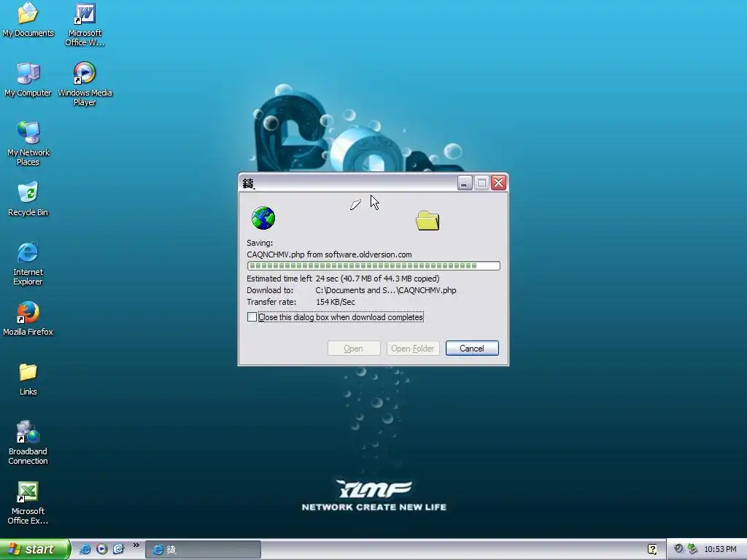This screenshot has width=747, height=560.
Task: Click the CAQNCHMV.php from software.oldversion.com text
Action: [x=329, y=254]
